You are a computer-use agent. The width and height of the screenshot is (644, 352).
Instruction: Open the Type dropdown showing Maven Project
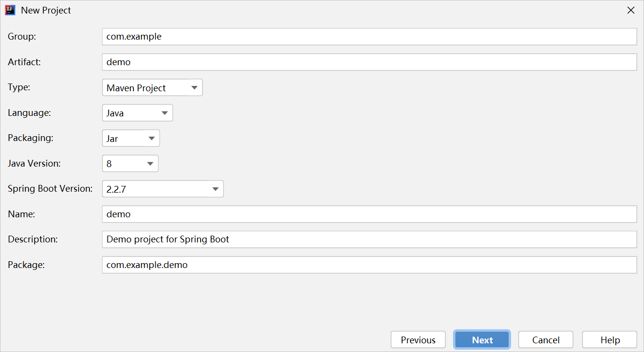(x=145, y=87)
